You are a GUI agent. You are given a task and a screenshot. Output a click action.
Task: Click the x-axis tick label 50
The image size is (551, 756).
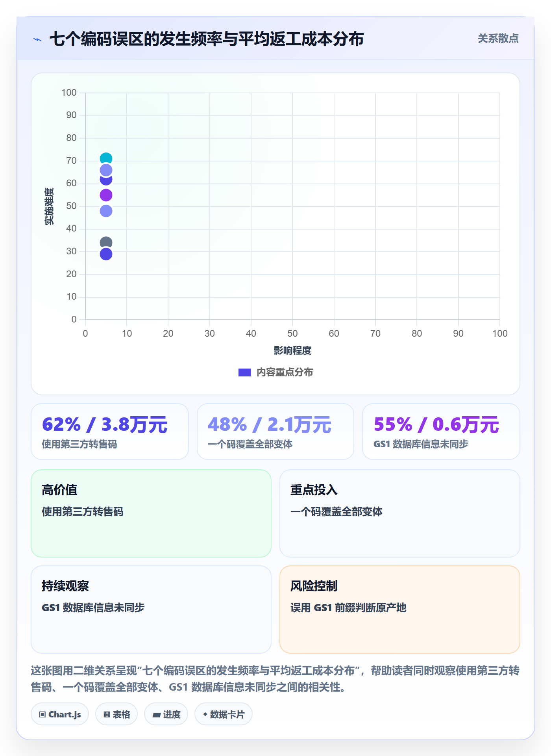click(x=292, y=334)
